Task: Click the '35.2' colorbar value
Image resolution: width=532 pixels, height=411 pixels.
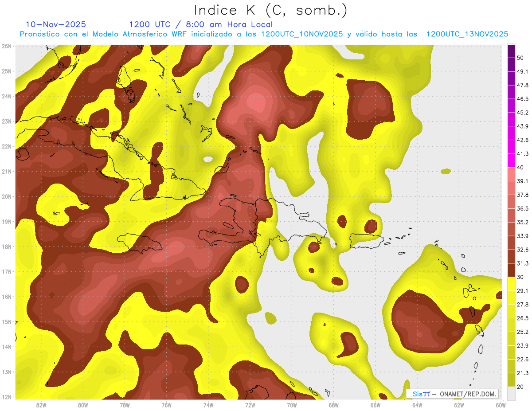Action: coord(523,222)
